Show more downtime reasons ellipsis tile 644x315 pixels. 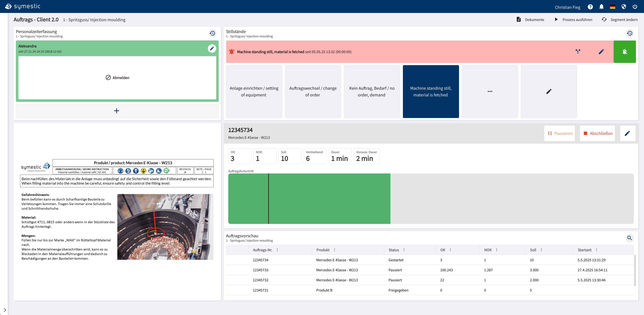point(490,91)
